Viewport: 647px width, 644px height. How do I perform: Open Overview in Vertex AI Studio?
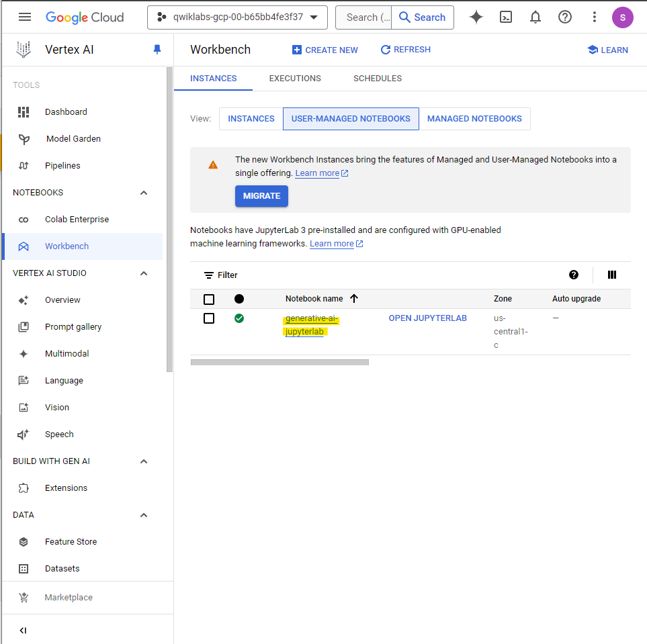(x=62, y=300)
